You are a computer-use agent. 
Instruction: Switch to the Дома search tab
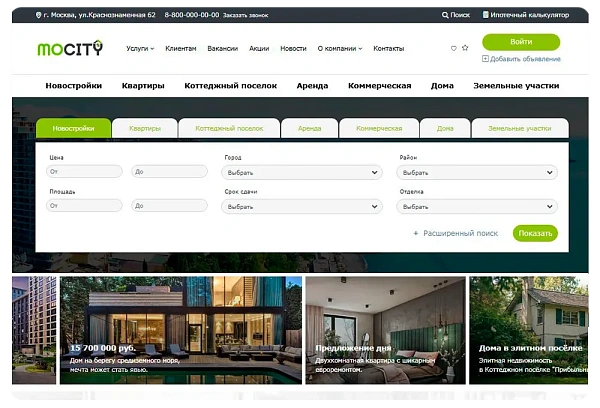coord(445,128)
